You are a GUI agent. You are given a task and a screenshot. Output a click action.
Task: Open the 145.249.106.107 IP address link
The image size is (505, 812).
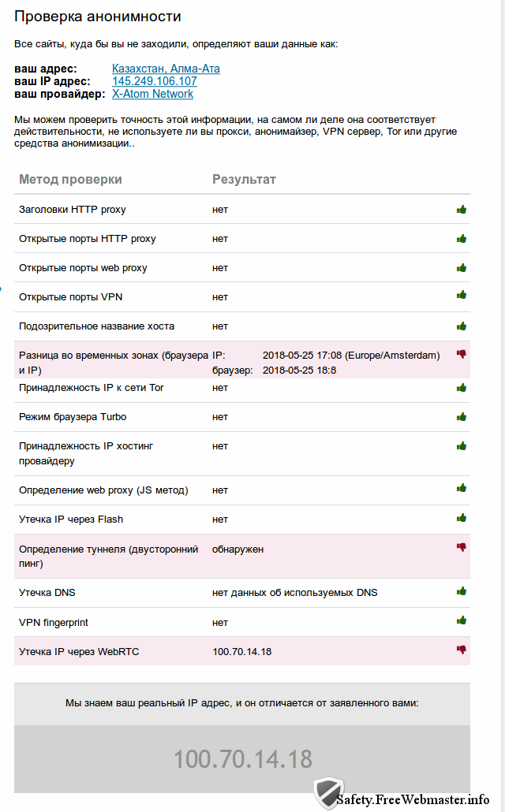point(155,81)
